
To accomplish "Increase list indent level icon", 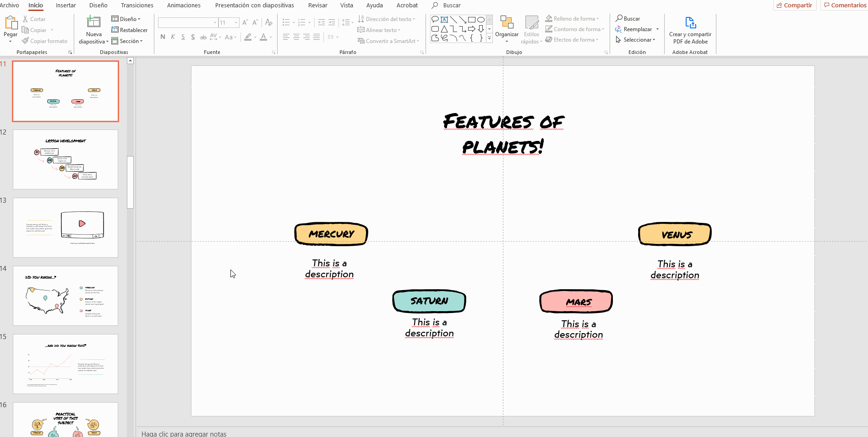I will [332, 22].
